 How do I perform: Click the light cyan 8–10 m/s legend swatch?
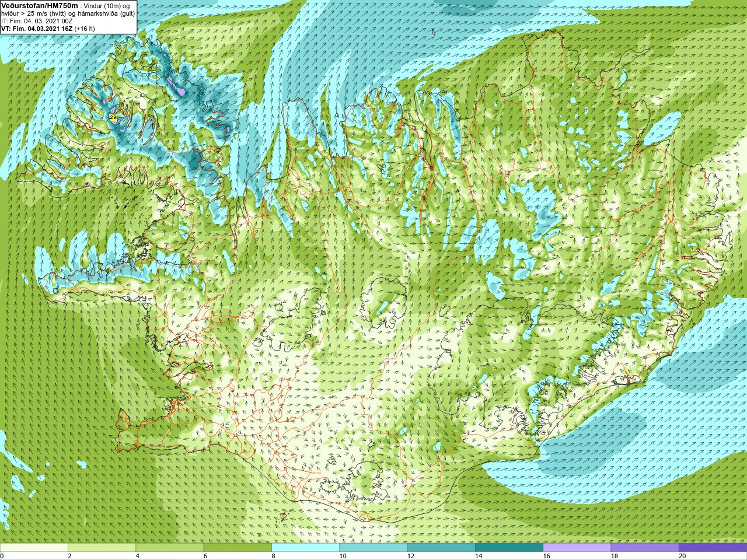(305, 548)
